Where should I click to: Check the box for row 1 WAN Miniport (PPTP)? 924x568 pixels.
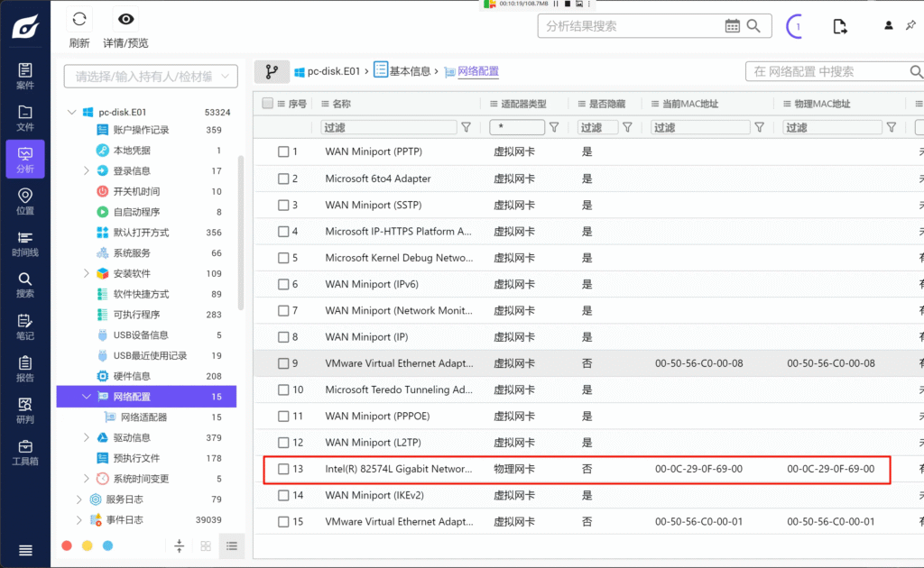(x=283, y=151)
